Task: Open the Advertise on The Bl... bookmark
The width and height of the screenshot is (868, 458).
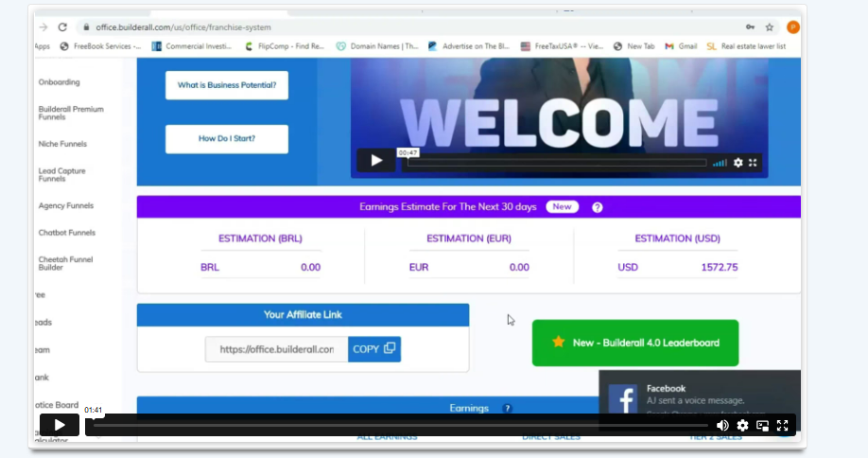Action: point(469,46)
